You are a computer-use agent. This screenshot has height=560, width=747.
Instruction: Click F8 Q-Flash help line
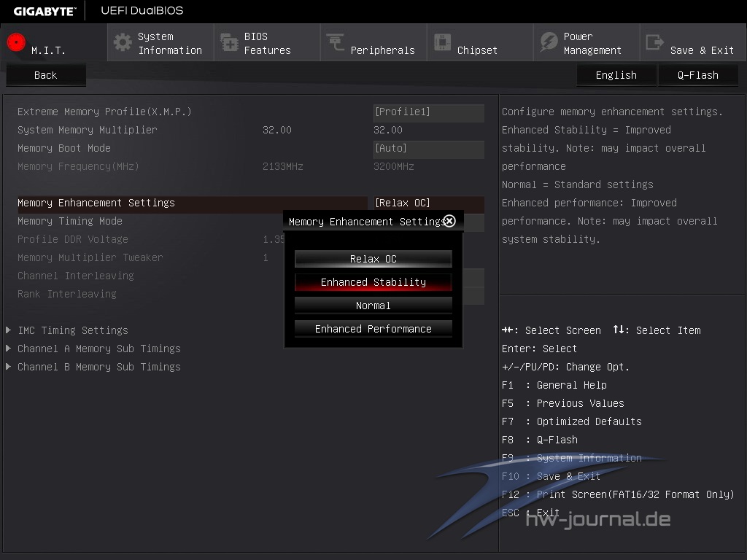click(x=540, y=440)
